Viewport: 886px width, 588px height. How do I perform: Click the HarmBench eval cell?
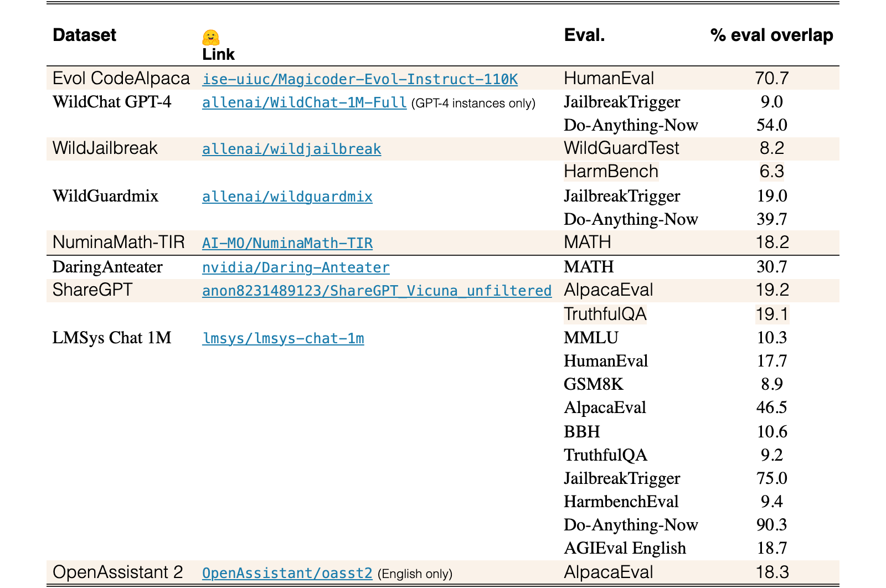point(611,172)
